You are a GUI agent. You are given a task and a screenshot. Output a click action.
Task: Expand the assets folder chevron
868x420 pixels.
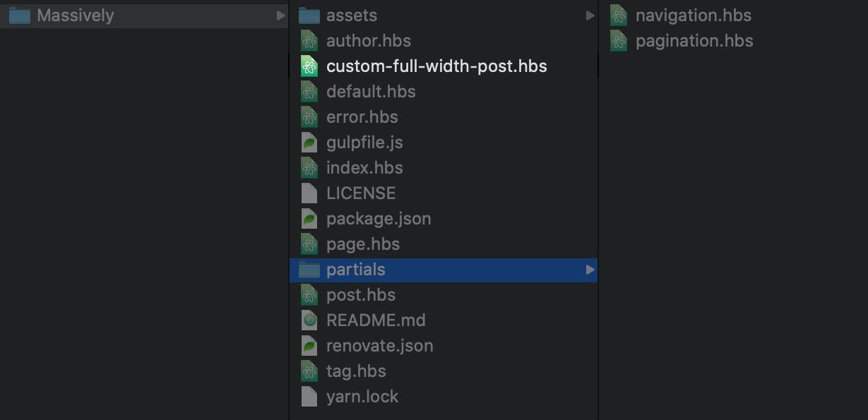click(x=590, y=16)
